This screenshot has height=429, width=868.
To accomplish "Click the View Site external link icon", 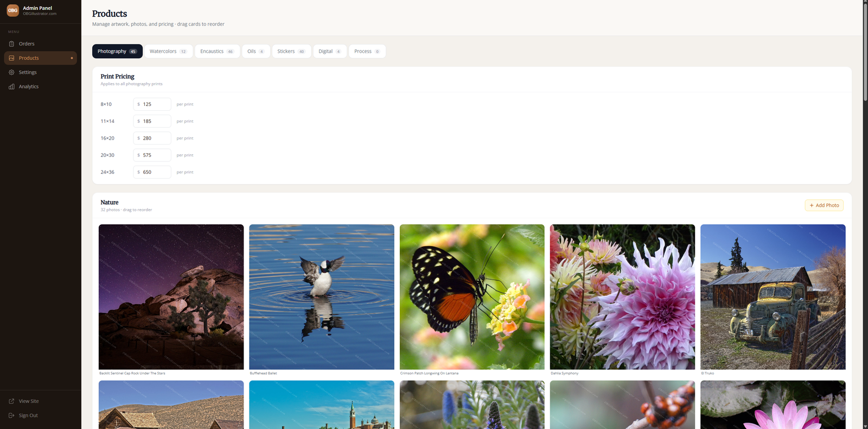I will click(11, 401).
